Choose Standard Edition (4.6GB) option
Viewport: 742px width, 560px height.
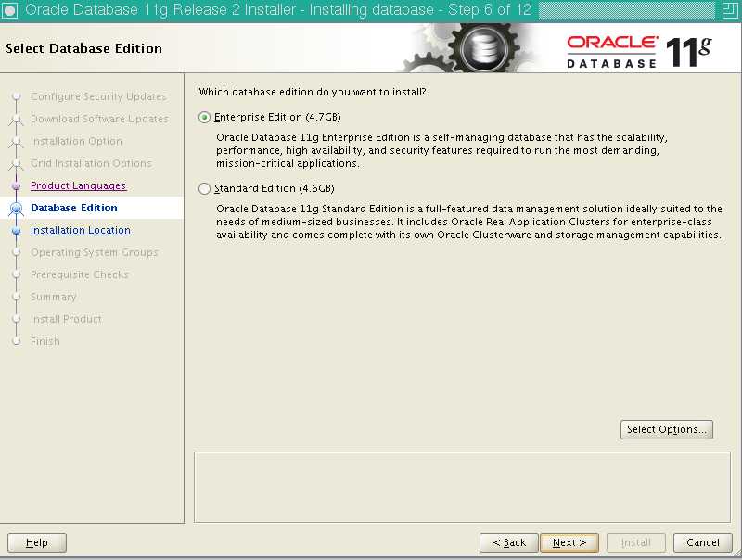coord(274,189)
